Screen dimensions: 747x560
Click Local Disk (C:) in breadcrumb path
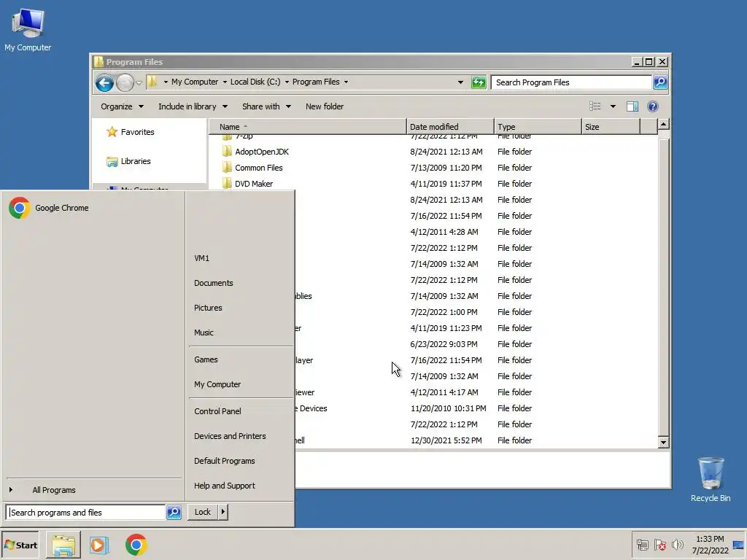[x=255, y=82]
